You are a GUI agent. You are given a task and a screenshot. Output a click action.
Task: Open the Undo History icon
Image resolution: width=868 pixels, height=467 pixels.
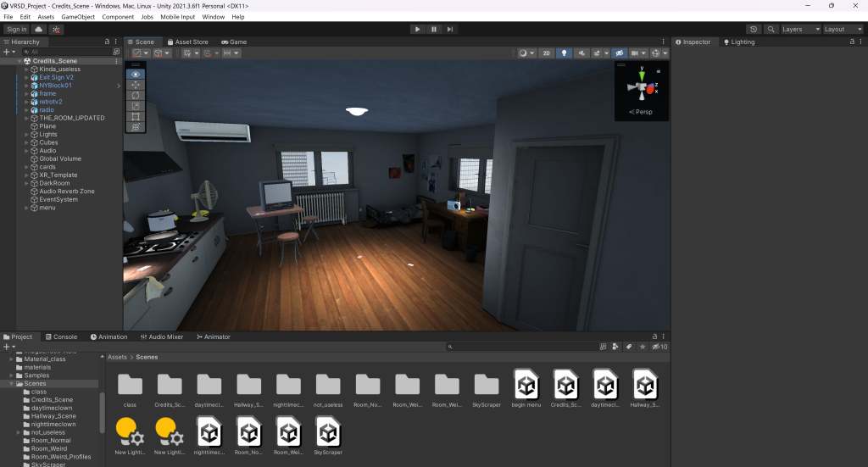click(x=754, y=30)
